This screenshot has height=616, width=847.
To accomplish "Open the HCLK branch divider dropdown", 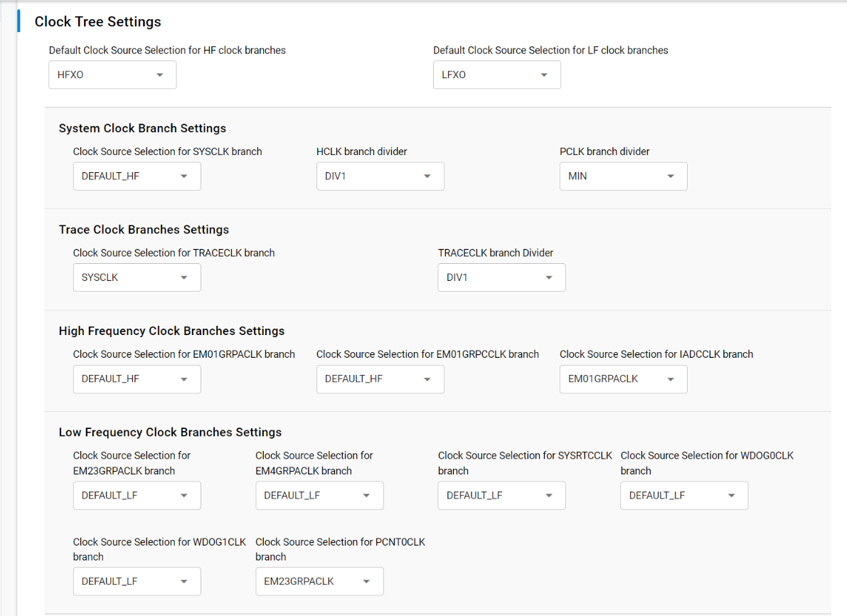I will (380, 176).
